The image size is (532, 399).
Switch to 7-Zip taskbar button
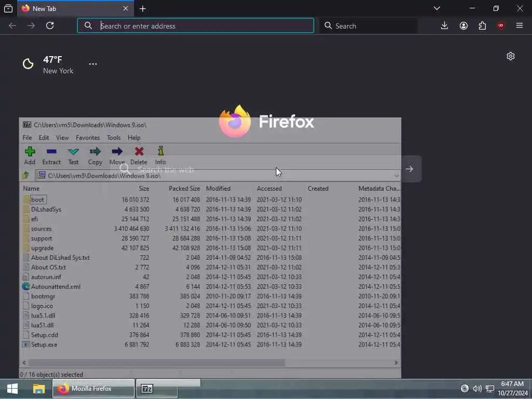click(157, 389)
